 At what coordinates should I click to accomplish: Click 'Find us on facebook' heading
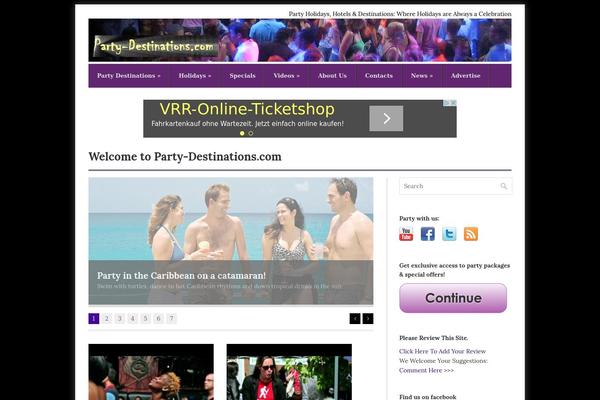[428, 397]
